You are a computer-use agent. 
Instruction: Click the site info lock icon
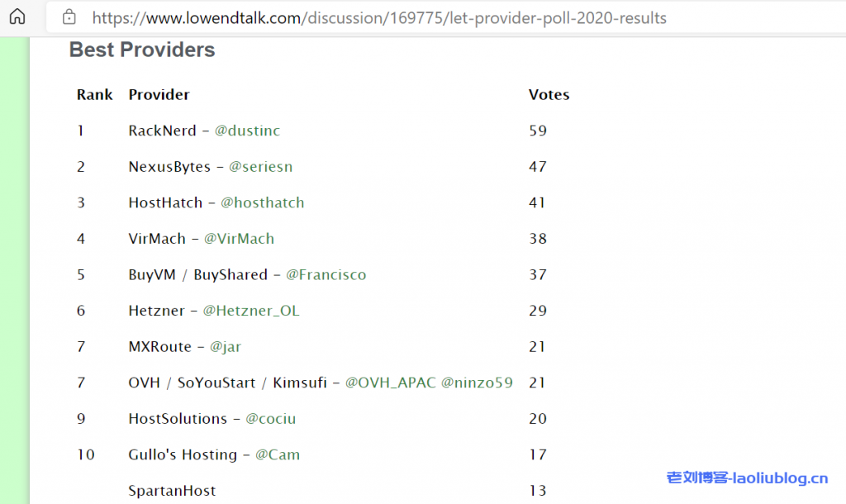[x=69, y=17]
